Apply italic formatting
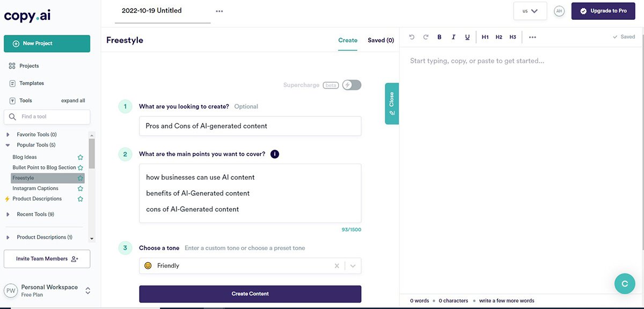 click(x=453, y=36)
